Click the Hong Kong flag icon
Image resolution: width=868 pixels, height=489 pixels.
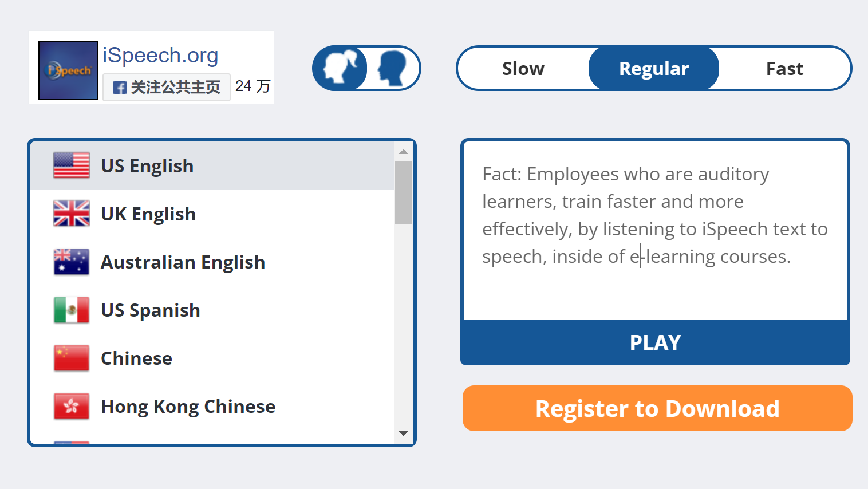coord(72,406)
